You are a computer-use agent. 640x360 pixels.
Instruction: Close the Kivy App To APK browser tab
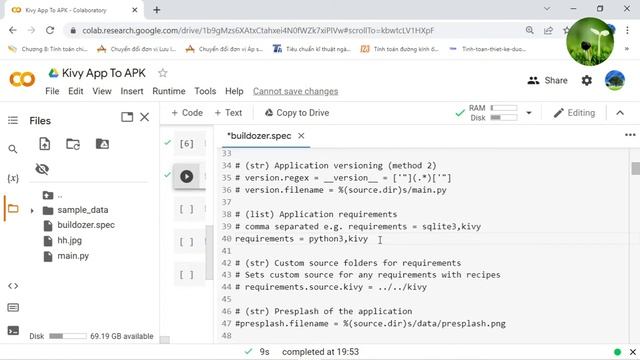coord(135,10)
